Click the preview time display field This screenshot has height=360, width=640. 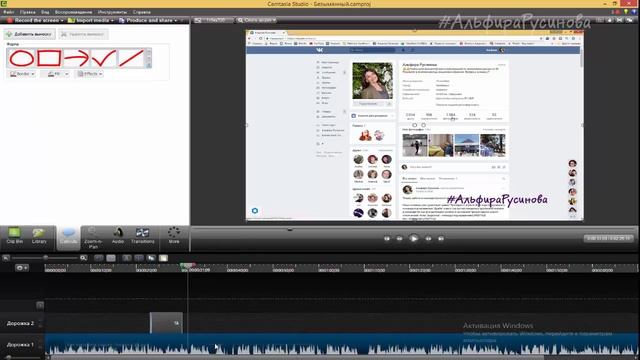pyautogui.click(x=609, y=238)
